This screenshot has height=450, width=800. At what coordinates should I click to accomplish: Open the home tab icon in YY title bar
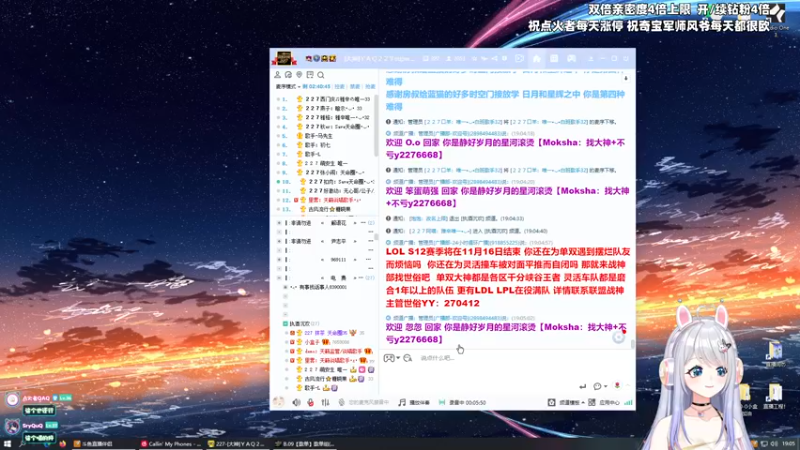(537, 59)
